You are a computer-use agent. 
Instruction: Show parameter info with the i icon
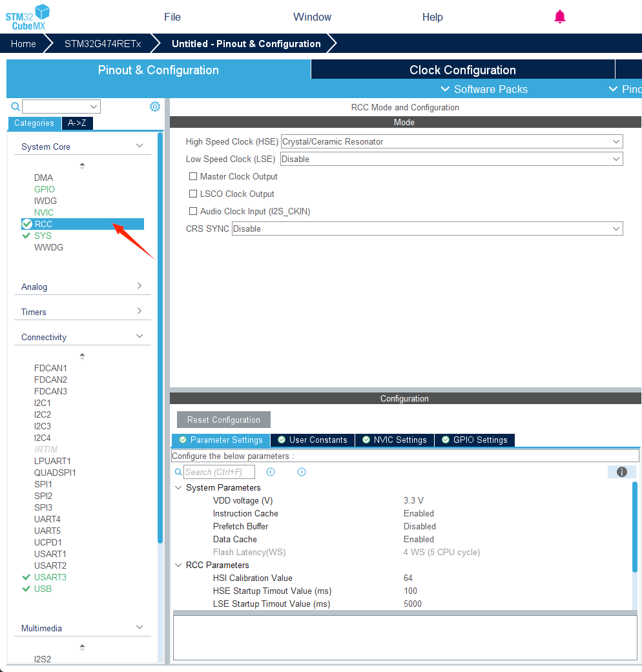622,472
